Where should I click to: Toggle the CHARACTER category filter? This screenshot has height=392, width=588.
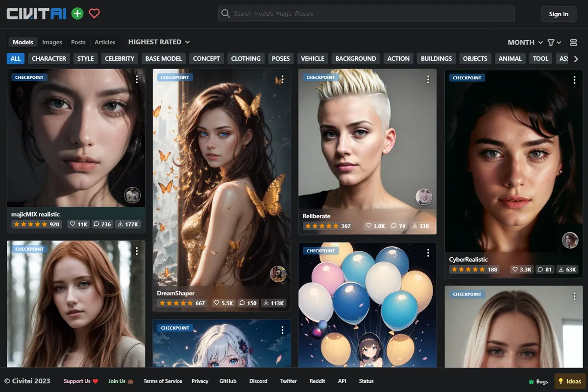[x=49, y=58]
